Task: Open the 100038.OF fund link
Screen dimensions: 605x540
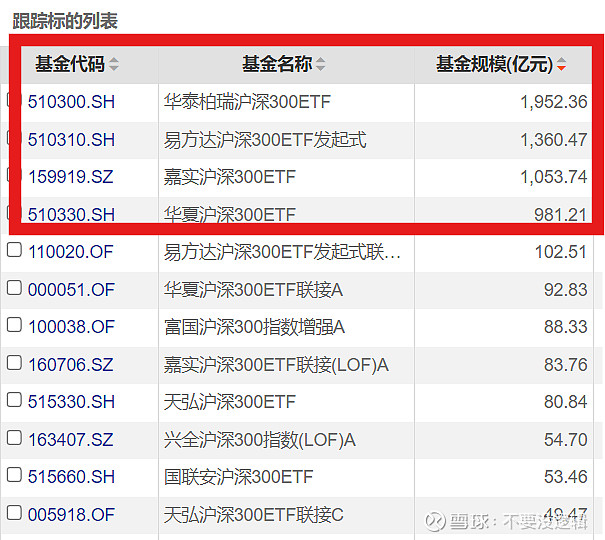Action: point(71,327)
